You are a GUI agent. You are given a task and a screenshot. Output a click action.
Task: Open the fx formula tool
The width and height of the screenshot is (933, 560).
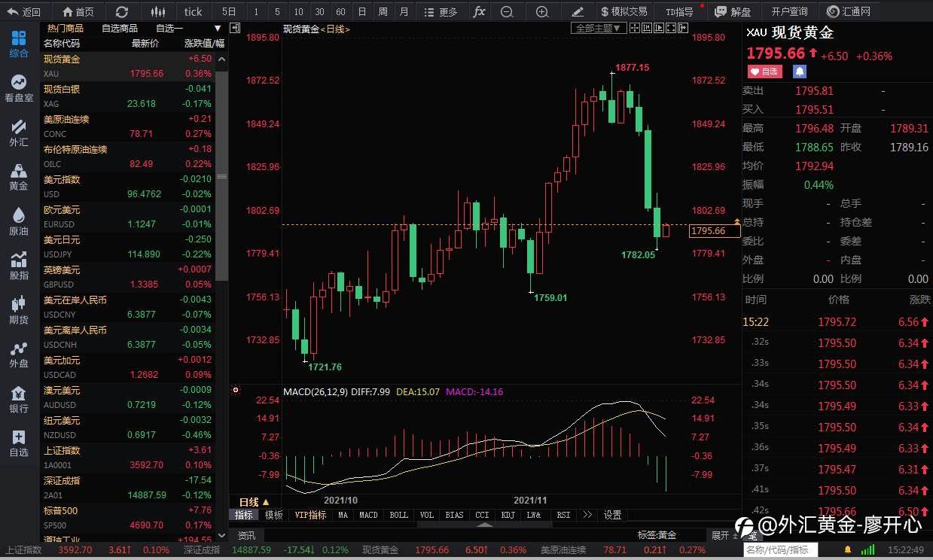tap(479, 11)
